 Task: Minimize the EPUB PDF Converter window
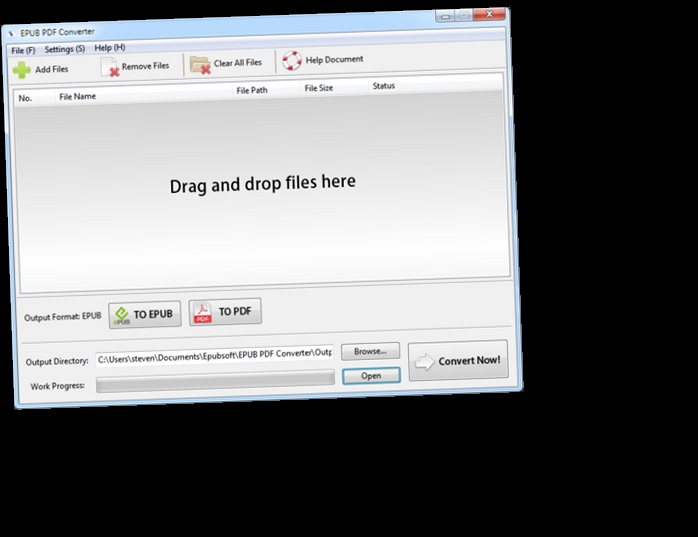pos(445,16)
